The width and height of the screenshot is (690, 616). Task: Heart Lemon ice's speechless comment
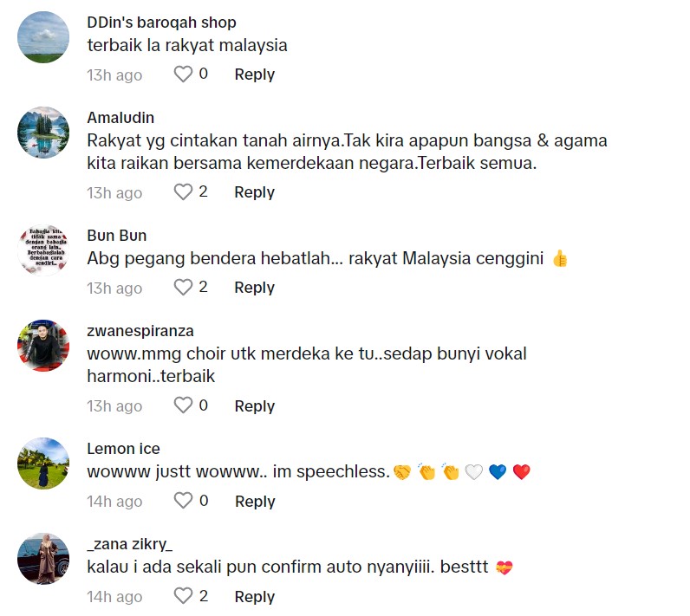183,501
